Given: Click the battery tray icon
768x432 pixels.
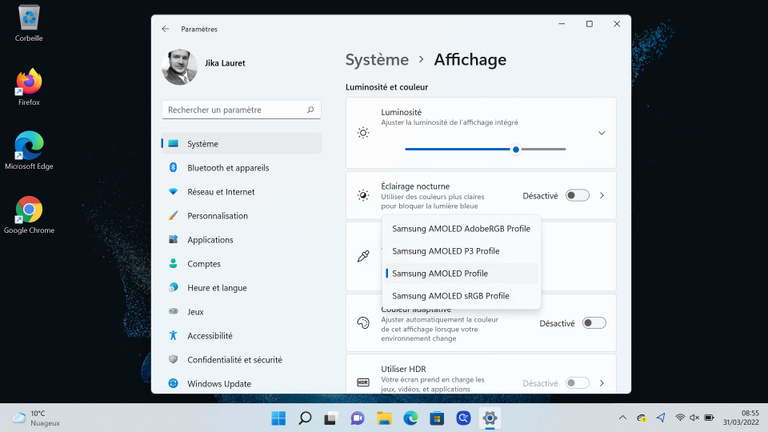Looking at the screenshot, I should [x=709, y=417].
